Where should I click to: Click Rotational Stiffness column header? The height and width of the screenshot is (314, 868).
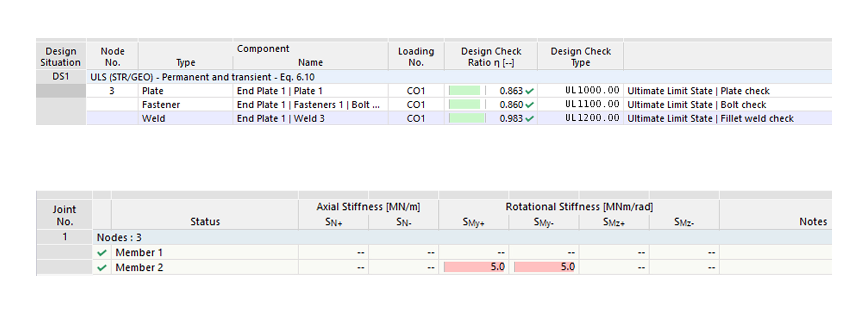pos(579,207)
